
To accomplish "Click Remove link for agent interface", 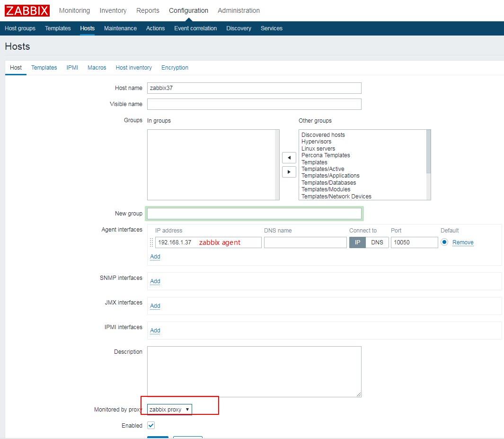I will pyautogui.click(x=462, y=242).
